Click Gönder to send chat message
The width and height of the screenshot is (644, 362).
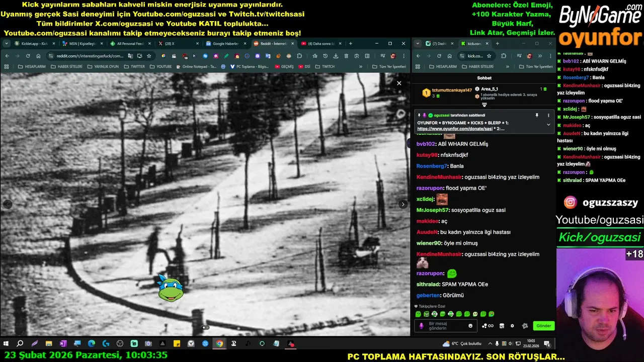point(543,326)
